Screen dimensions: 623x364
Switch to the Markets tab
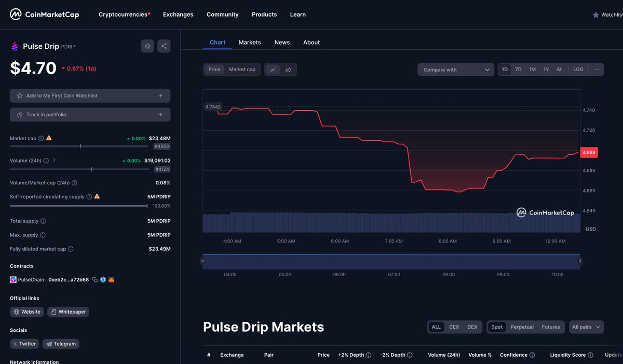coord(250,42)
